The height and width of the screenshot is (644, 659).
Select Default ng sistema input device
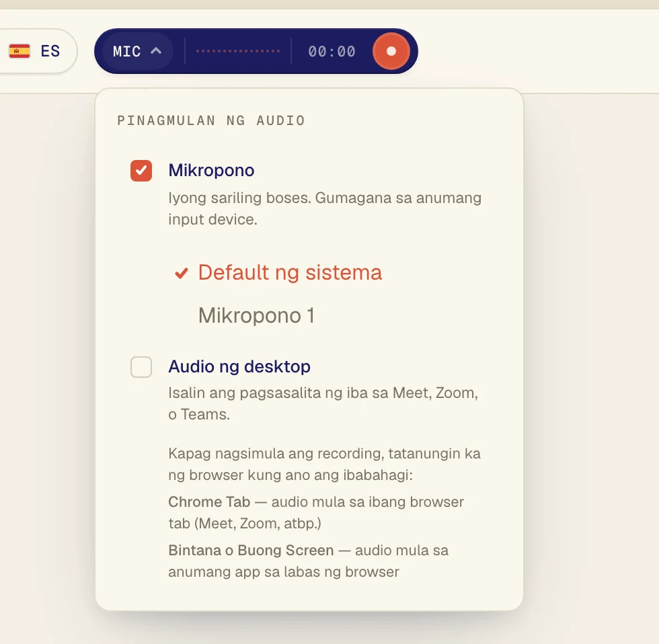(278, 272)
